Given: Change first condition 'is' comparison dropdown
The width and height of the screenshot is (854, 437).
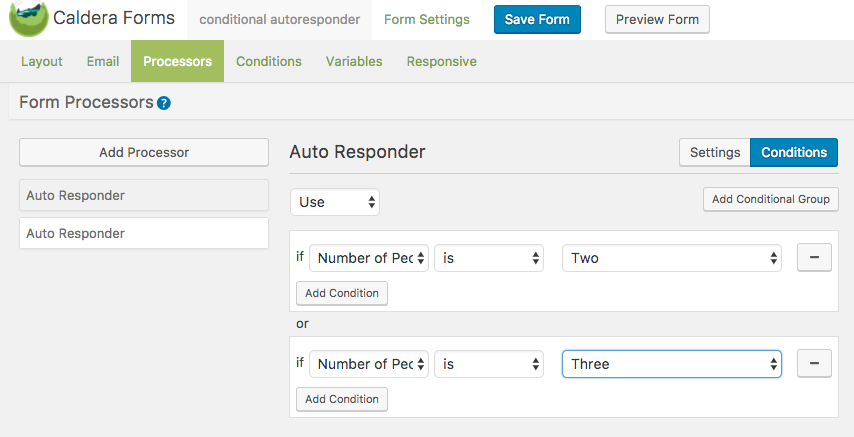Looking at the screenshot, I should tap(489, 258).
